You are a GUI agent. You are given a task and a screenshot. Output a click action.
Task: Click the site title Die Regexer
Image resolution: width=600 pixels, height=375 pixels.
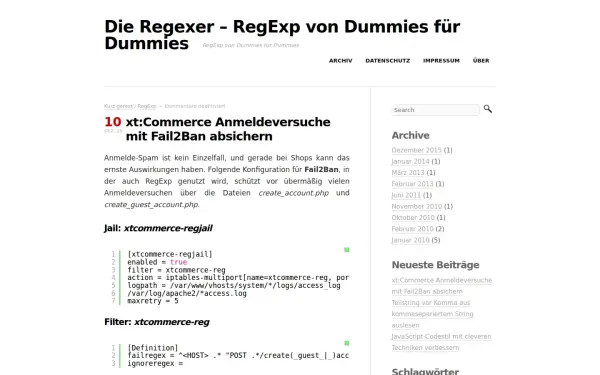tap(282, 35)
